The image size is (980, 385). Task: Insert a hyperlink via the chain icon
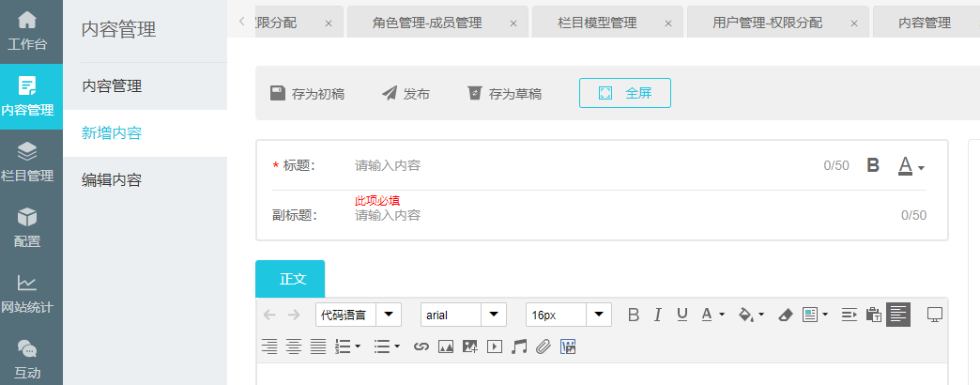pos(421,346)
